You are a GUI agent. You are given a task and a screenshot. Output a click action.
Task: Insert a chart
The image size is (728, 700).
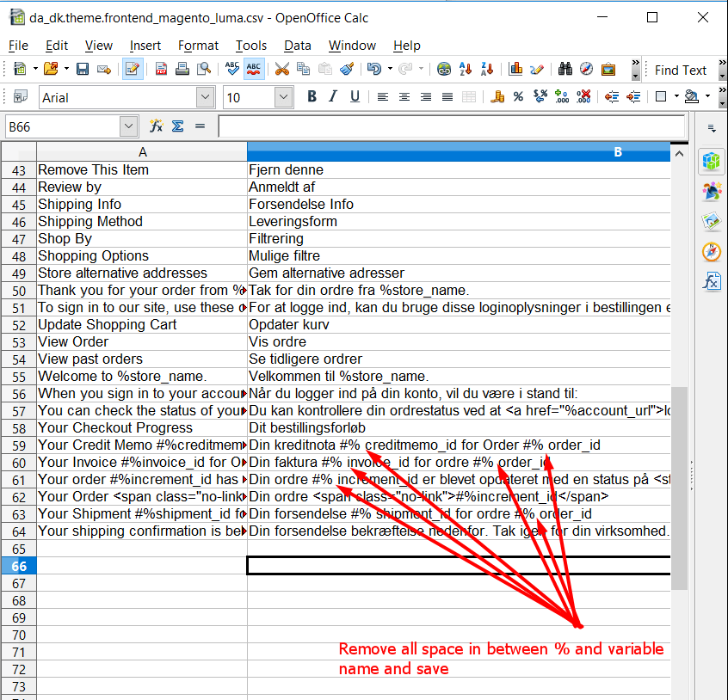point(518,70)
